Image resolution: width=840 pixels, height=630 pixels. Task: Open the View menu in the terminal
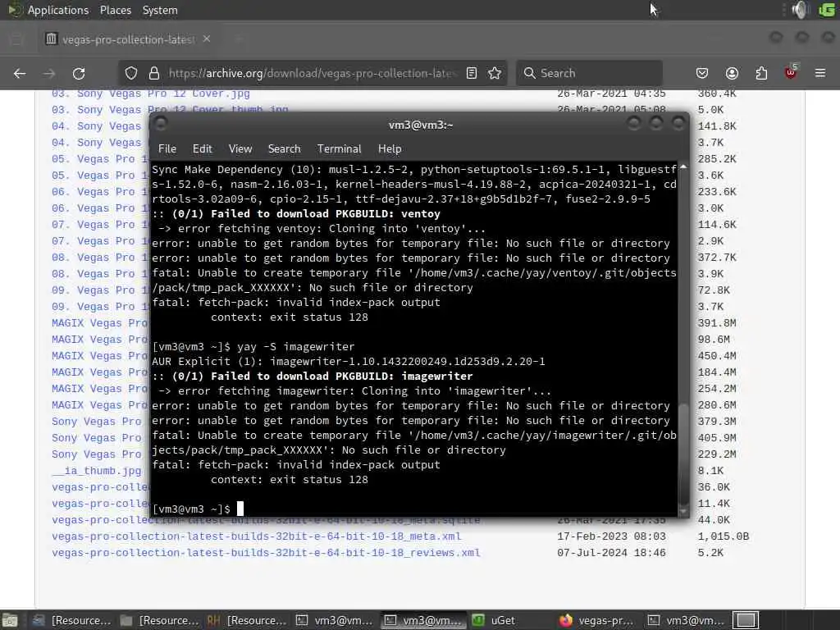(240, 149)
